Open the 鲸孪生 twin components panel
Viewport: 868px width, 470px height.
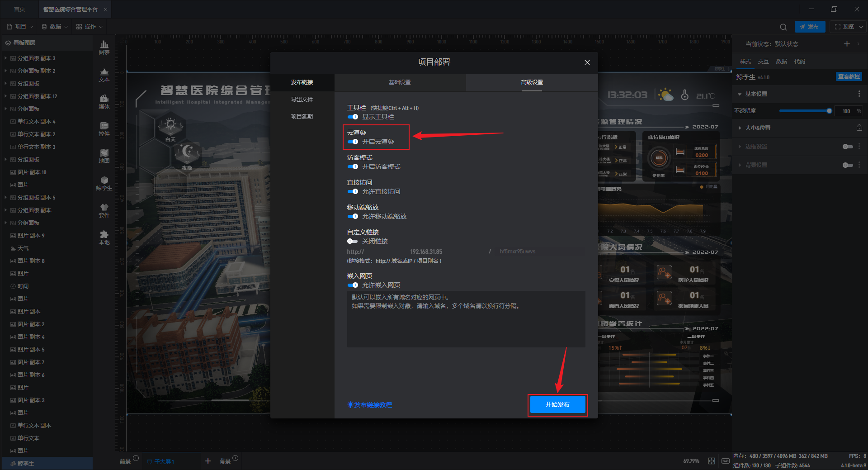coord(104,183)
